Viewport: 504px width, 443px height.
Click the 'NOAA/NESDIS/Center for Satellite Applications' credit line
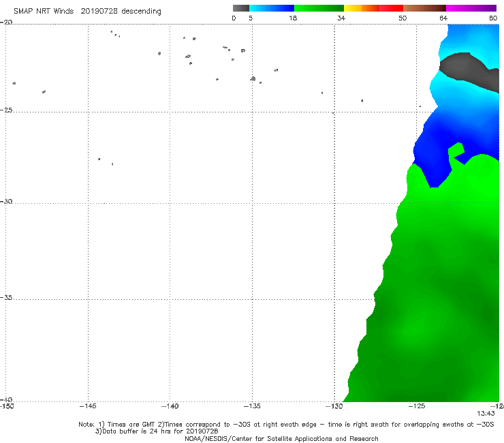281,439
